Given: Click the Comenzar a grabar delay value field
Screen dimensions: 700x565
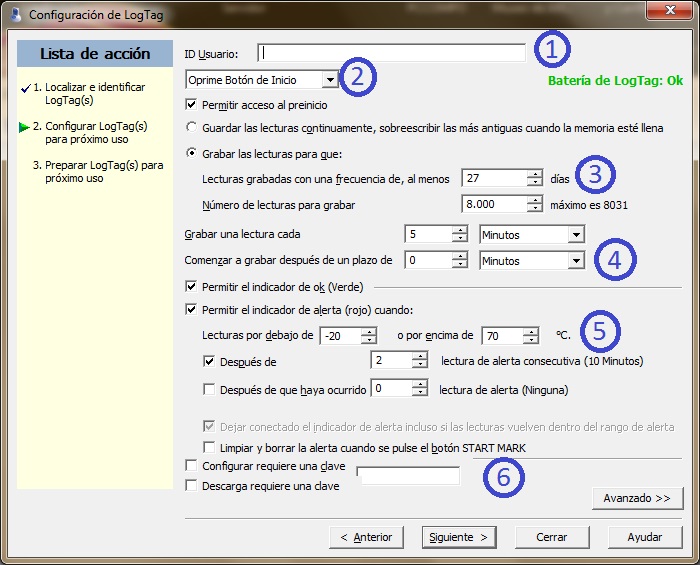Looking at the screenshot, I should point(429,260).
